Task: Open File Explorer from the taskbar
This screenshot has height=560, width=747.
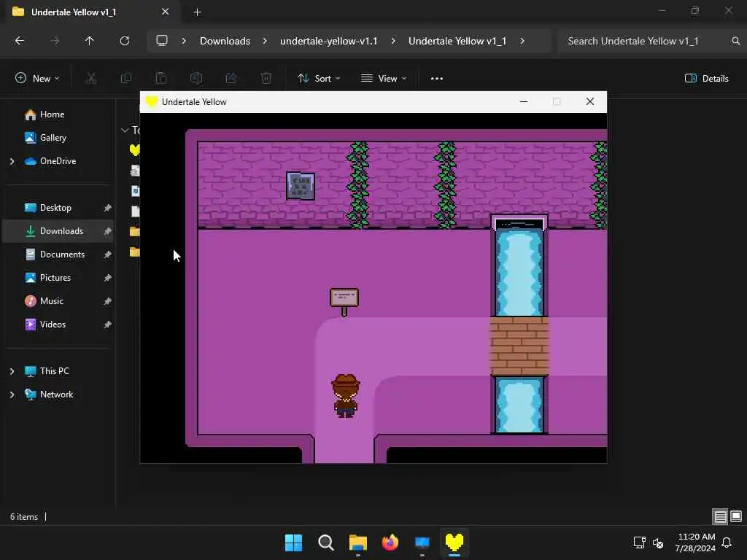Action: pyautogui.click(x=357, y=542)
